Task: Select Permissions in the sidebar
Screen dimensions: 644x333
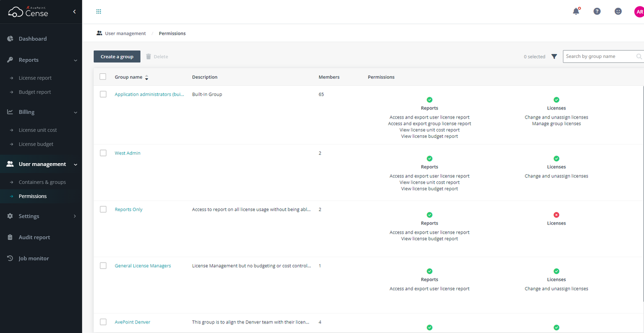Action: pos(33,196)
